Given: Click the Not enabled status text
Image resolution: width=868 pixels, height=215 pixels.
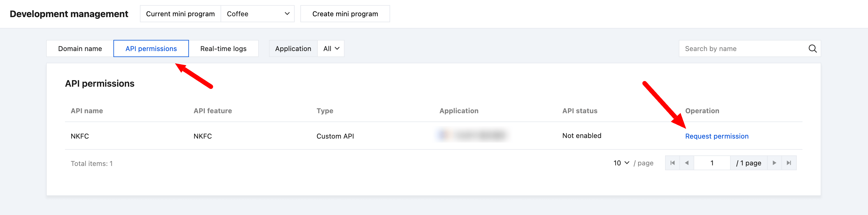Looking at the screenshot, I should (582, 136).
